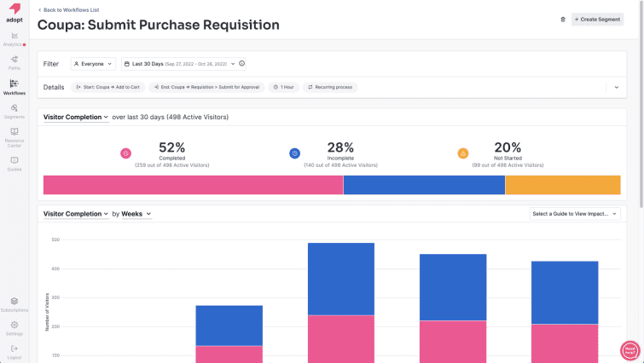The width and height of the screenshot is (644, 363).
Task: Click the 28% Incomplete statistic
Action: coord(340,154)
